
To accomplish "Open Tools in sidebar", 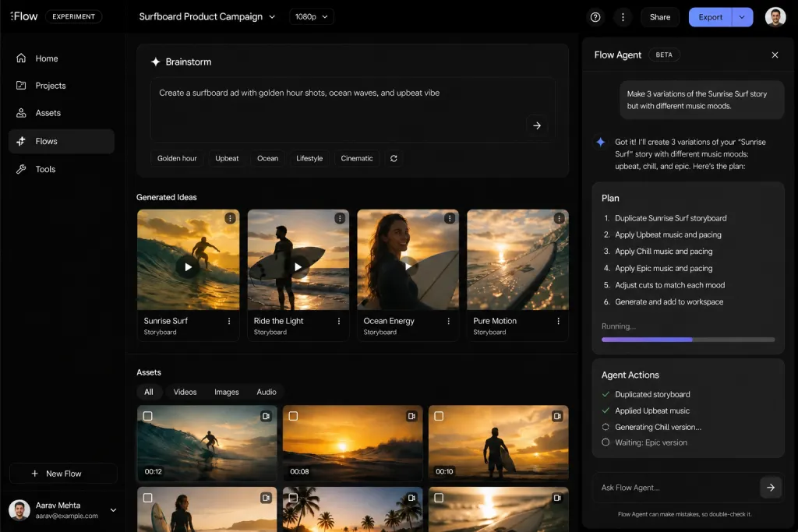I will click(x=61, y=169).
